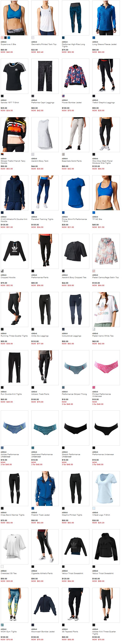
Task: Open the Supernova X Bra product image
Action: pos(14,18)
